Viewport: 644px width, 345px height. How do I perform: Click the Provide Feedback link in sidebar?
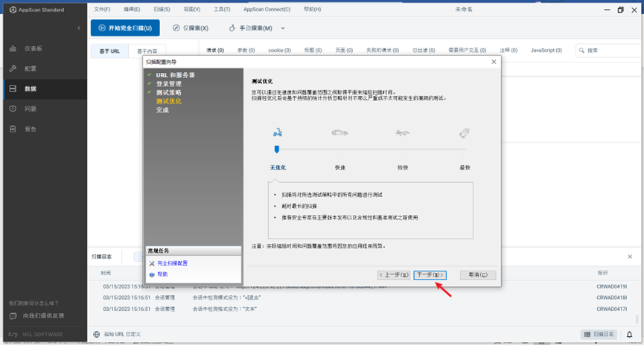coord(43,316)
